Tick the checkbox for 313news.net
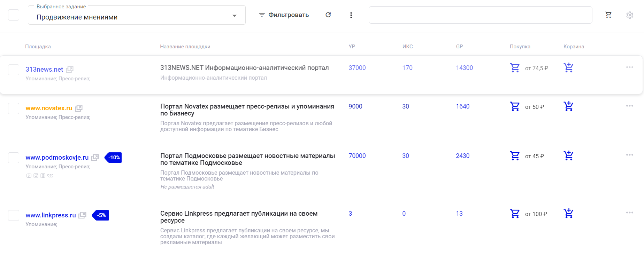This screenshot has height=256, width=644. point(14,70)
